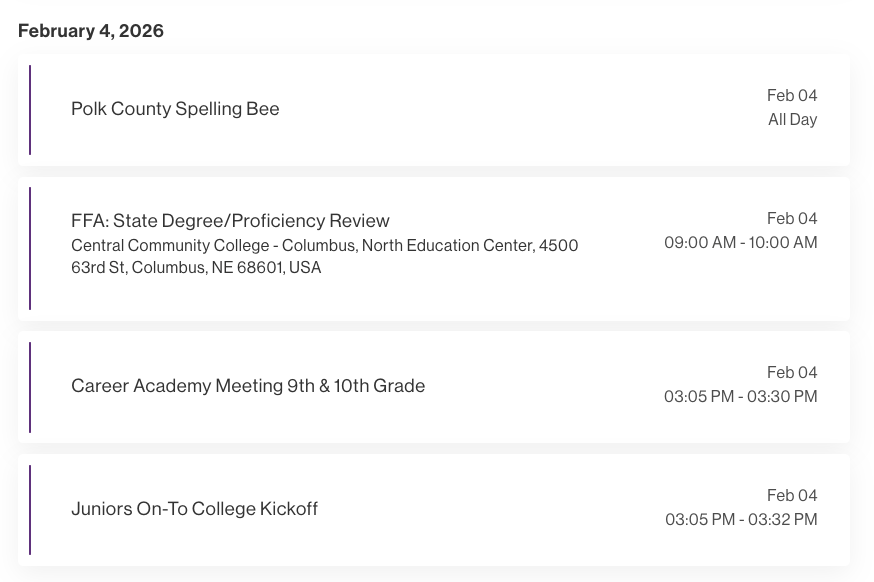Image resolution: width=874 pixels, height=582 pixels.
Task: Click the purple bar beside Polk County Spelling Bee
Action: click(x=30, y=110)
